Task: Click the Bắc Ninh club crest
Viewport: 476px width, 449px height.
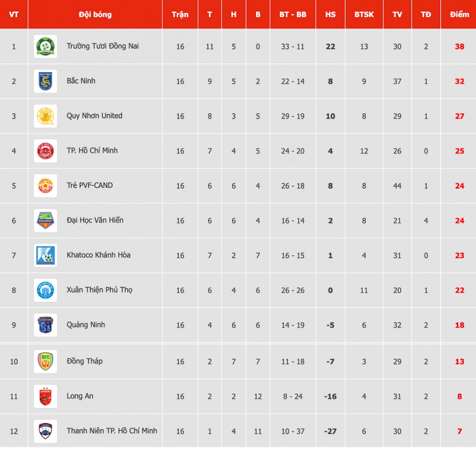Action: (46, 81)
